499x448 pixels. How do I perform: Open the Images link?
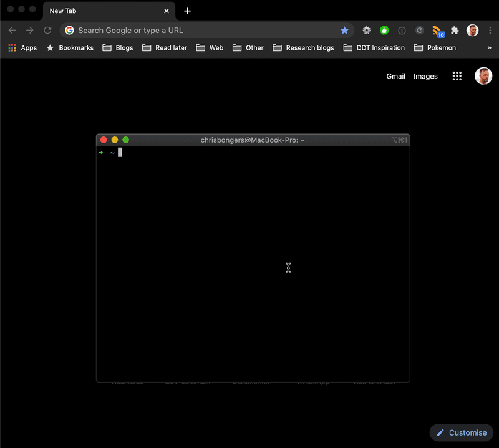tap(425, 75)
